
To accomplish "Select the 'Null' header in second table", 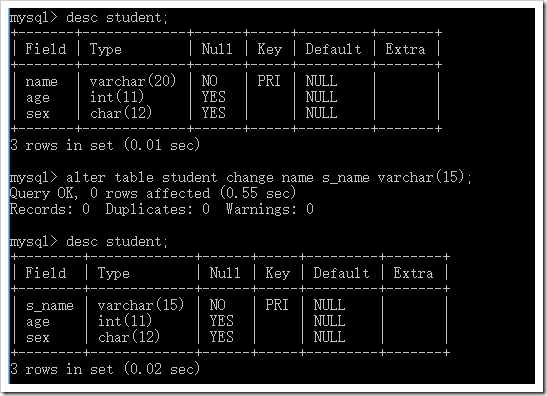I will 225,272.
